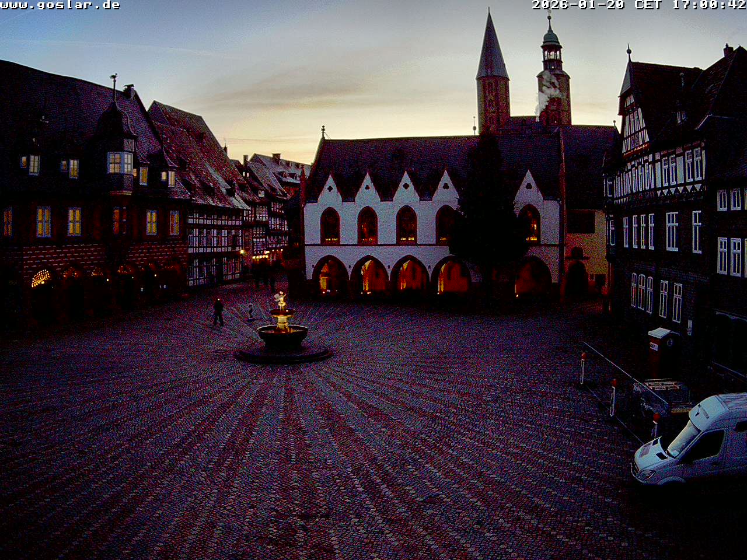Click the person walking left of fountain
747x560 pixels.
[218, 312]
